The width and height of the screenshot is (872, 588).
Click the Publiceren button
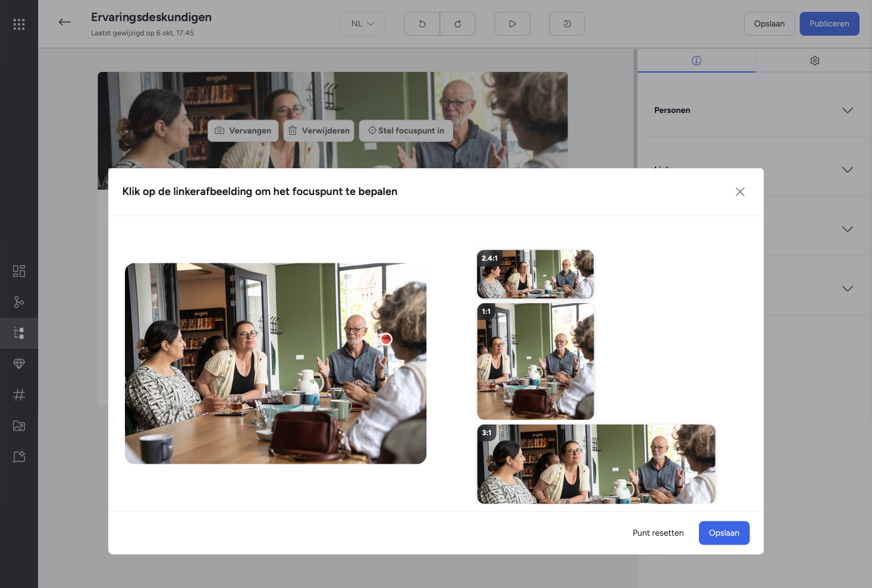pyautogui.click(x=829, y=24)
